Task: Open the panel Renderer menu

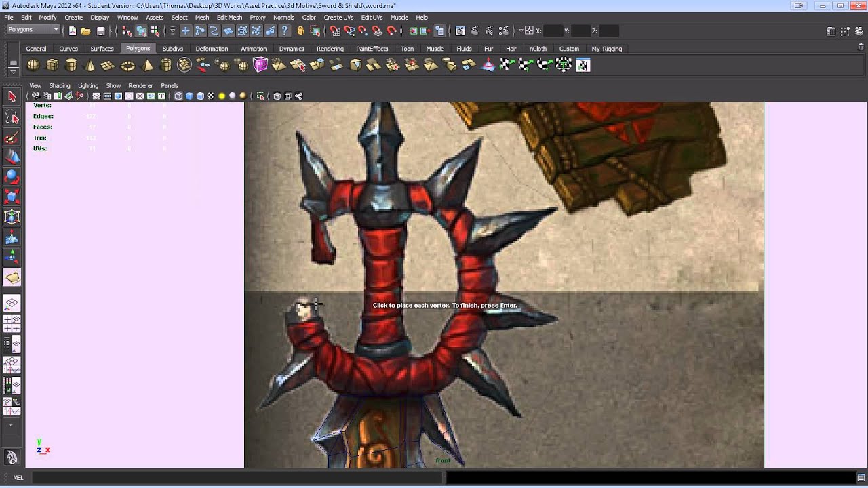Action: click(x=140, y=86)
